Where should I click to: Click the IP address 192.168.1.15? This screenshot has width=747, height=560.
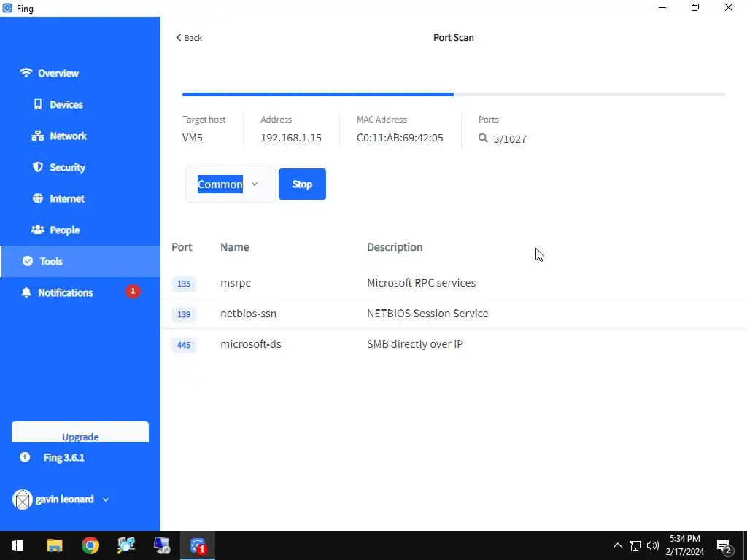click(291, 138)
